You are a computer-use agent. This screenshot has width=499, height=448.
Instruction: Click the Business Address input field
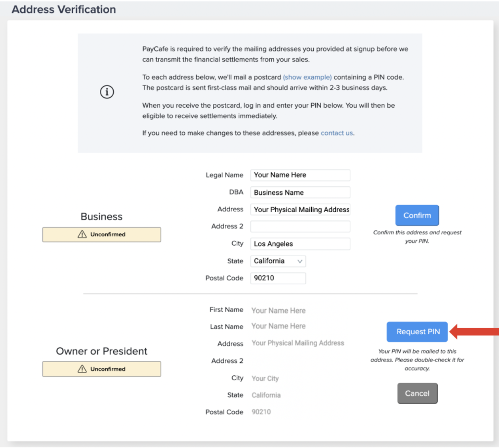point(300,210)
